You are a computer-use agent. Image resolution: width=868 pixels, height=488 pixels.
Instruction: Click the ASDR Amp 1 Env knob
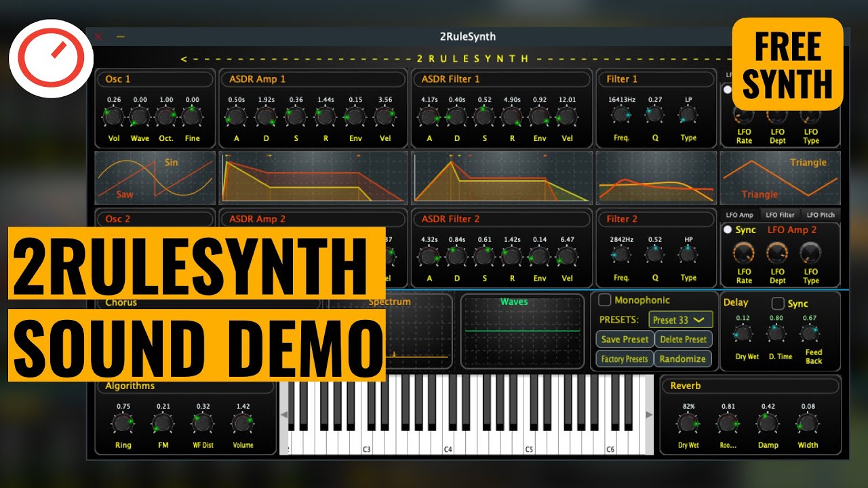click(x=355, y=117)
